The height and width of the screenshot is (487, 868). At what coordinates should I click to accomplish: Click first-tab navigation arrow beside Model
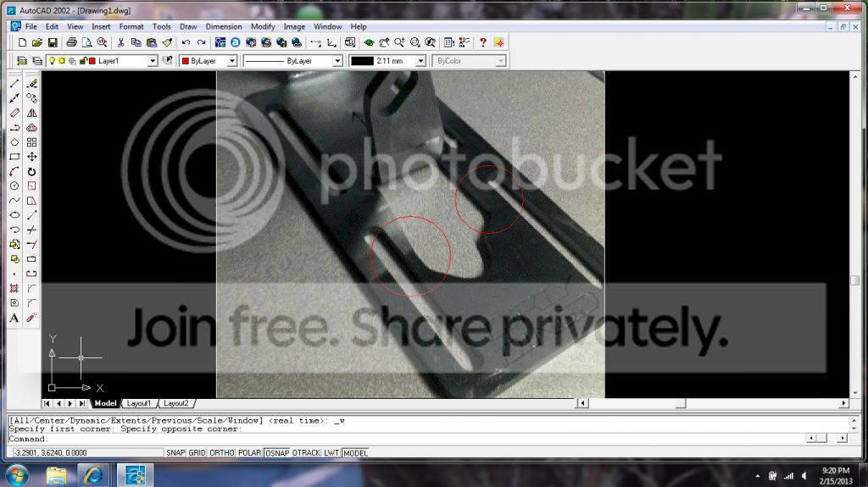(x=47, y=403)
